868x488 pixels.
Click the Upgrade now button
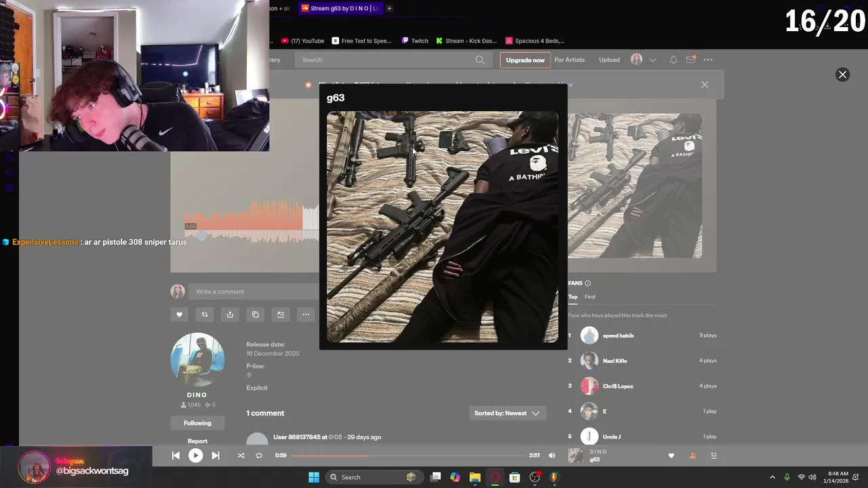tap(525, 60)
